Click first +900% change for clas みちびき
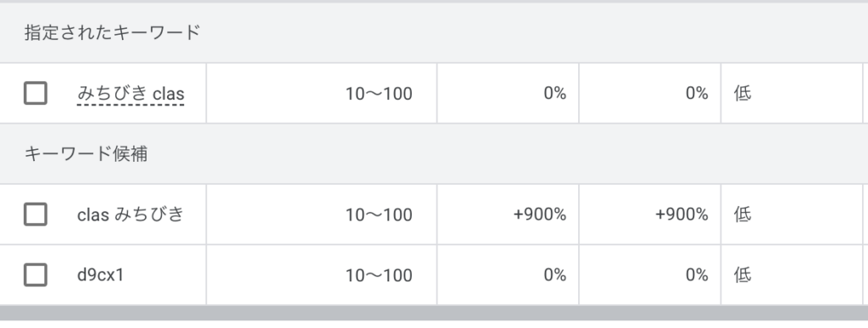 pyautogui.click(x=540, y=214)
